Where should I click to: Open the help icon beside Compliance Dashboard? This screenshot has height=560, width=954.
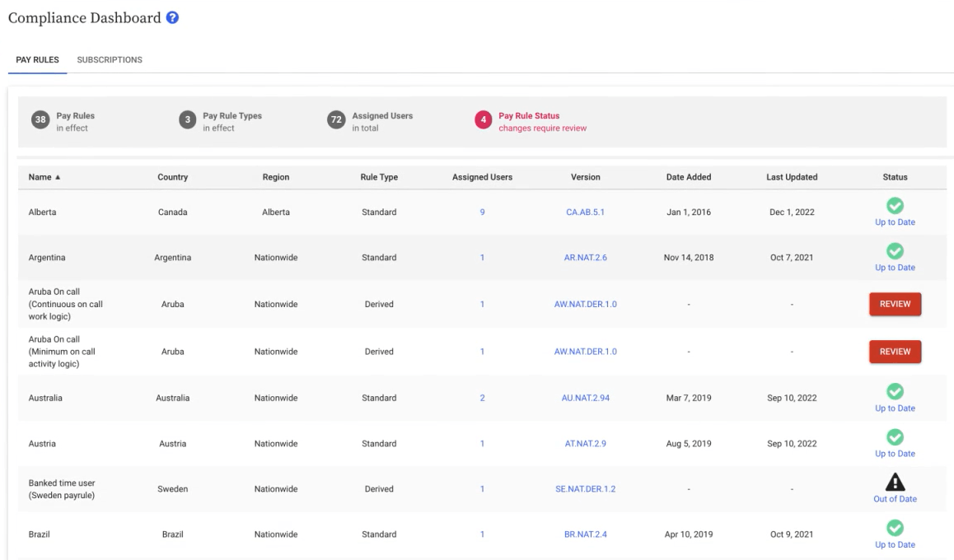click(173, 17)
